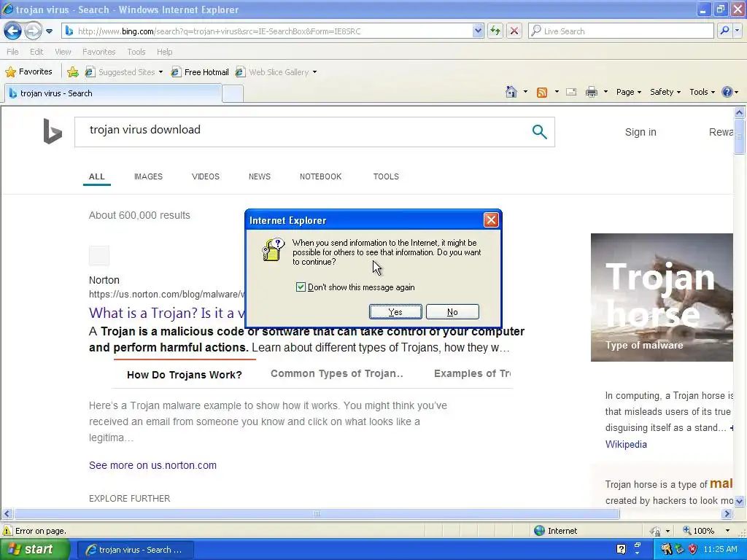
Task: Select the trojan virus - Search tab
Action: [113, 93]
